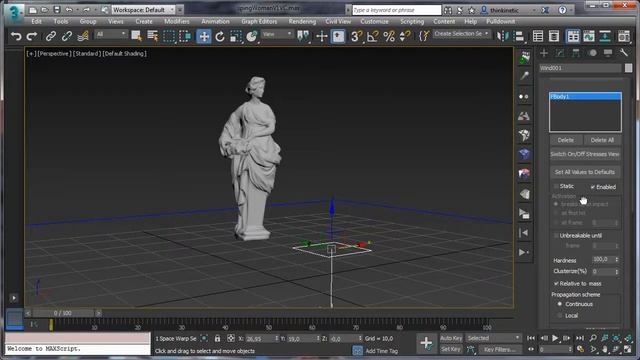This screenshot has height=360, width=640.
Task: Open the Display panel monitor icon
Action: 608,53
